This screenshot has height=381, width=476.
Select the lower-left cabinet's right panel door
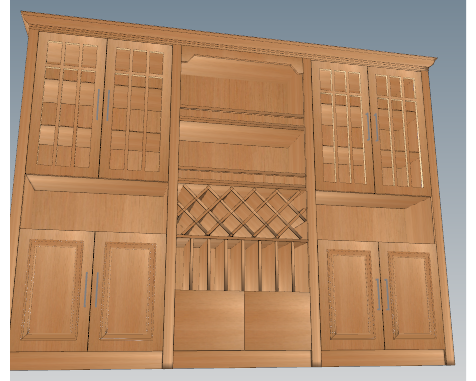tap(127, 292)
